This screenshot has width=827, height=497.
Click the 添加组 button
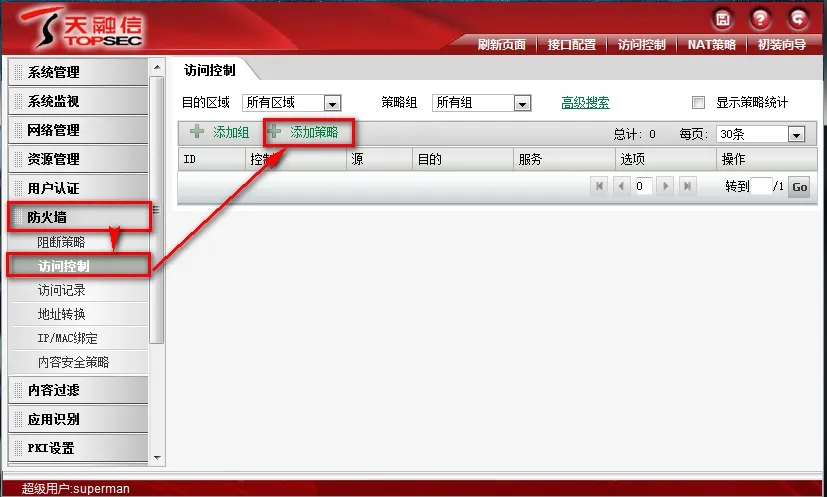[219, 132]
